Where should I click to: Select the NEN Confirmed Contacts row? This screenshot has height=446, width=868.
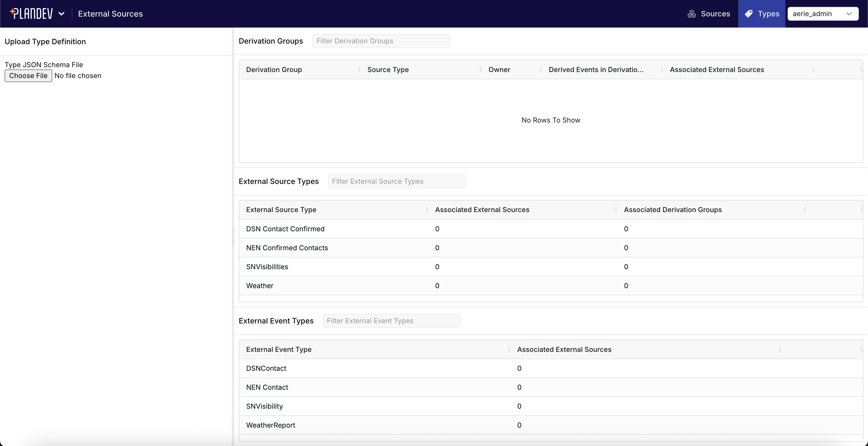point(287,248)
